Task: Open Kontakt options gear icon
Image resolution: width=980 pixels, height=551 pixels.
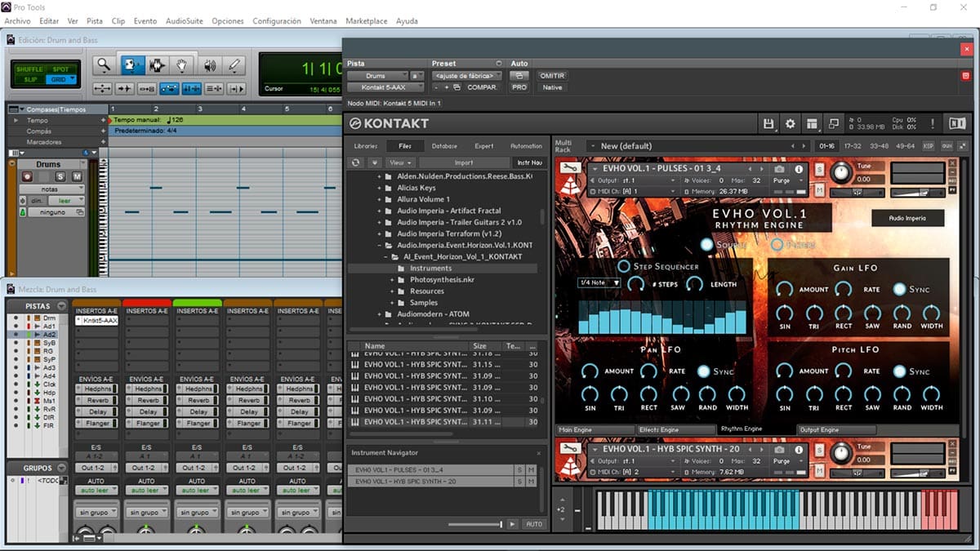Action: point(791,123)
